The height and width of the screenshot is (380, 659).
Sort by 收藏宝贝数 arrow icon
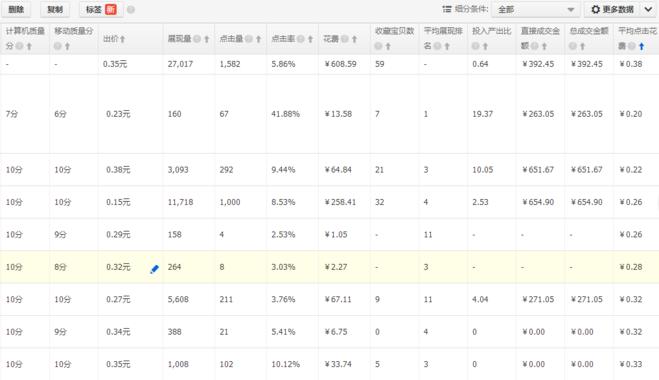(388, 46)
